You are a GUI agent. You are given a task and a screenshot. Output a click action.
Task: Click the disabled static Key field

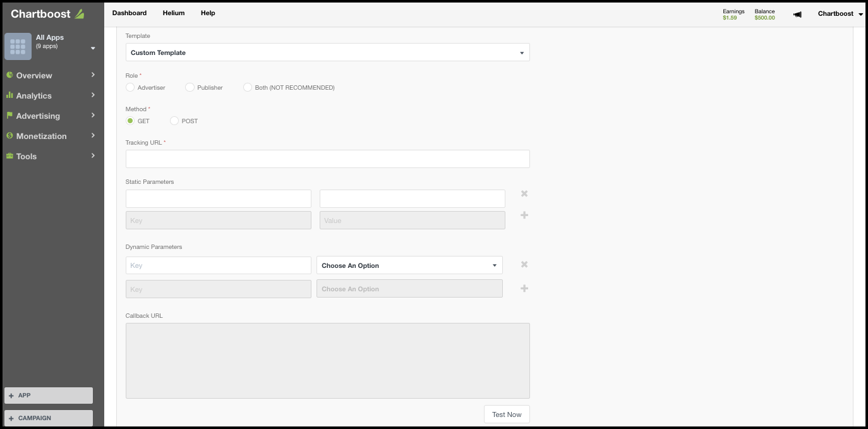tap(219, 220)
